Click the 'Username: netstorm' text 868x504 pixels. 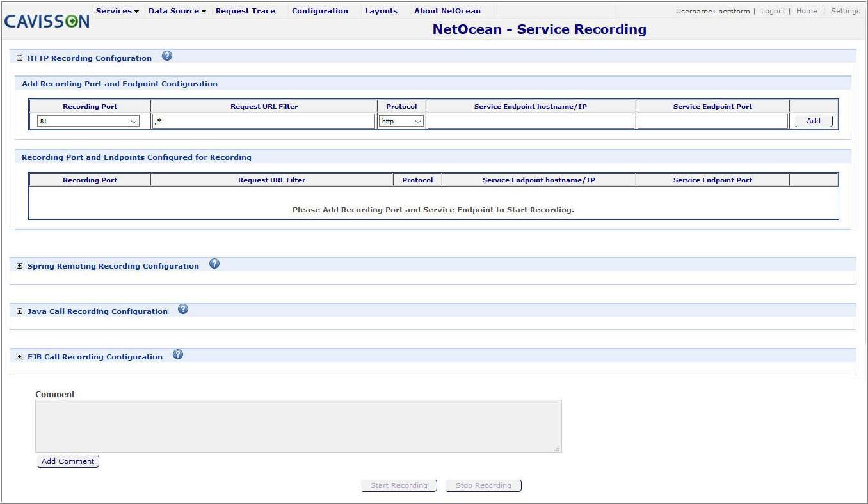tap(714, 11)
